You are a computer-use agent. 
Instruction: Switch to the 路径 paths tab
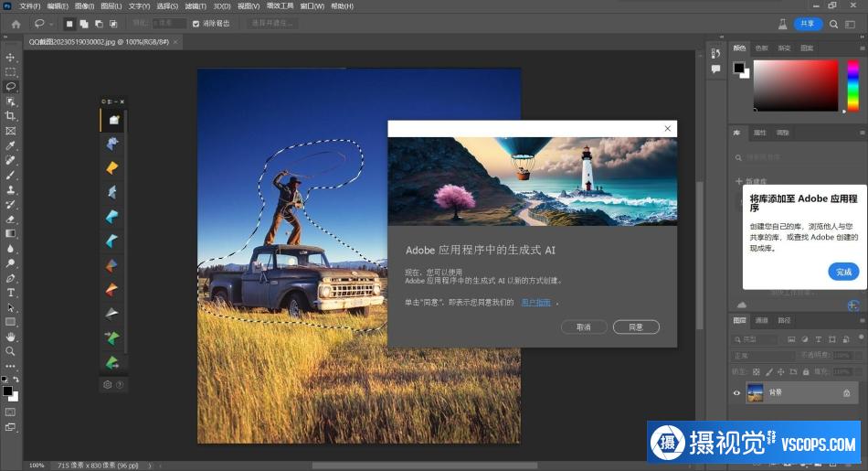tap(785, 320)
